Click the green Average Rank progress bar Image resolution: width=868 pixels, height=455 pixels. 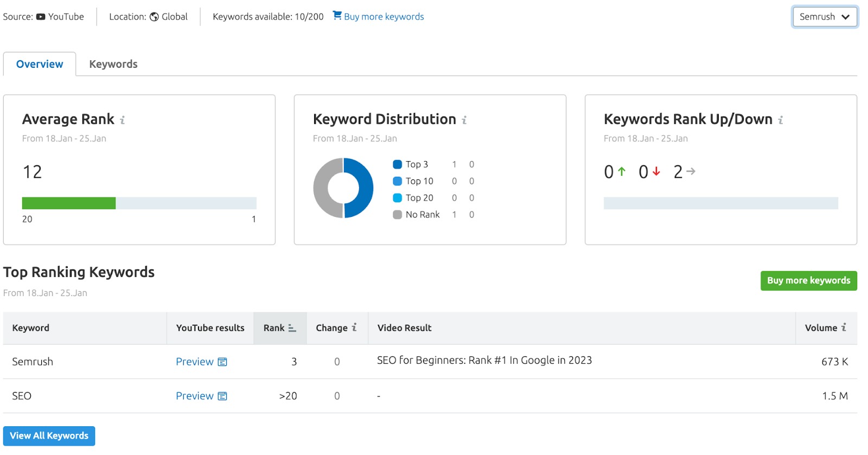pos(69,203)
